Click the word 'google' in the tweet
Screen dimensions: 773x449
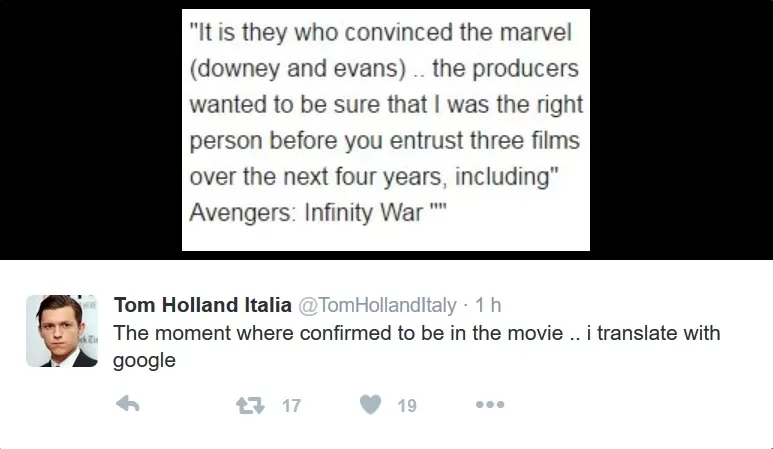(144, 361)
